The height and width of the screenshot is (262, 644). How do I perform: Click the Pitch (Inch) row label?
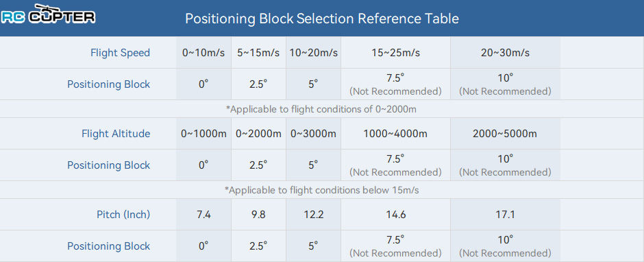pos(123,214)
